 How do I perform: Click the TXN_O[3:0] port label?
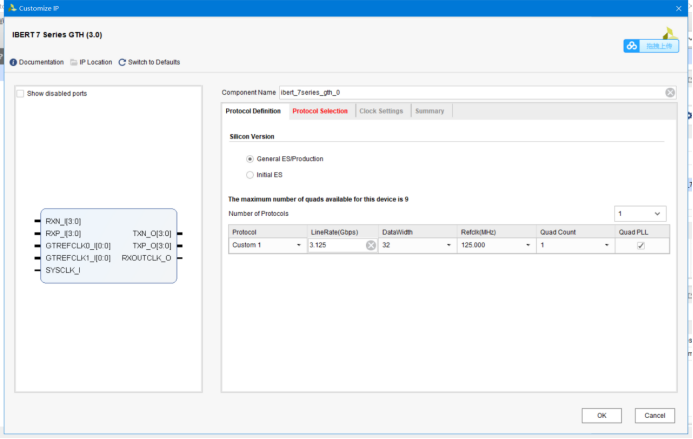(x=152, y=234)
